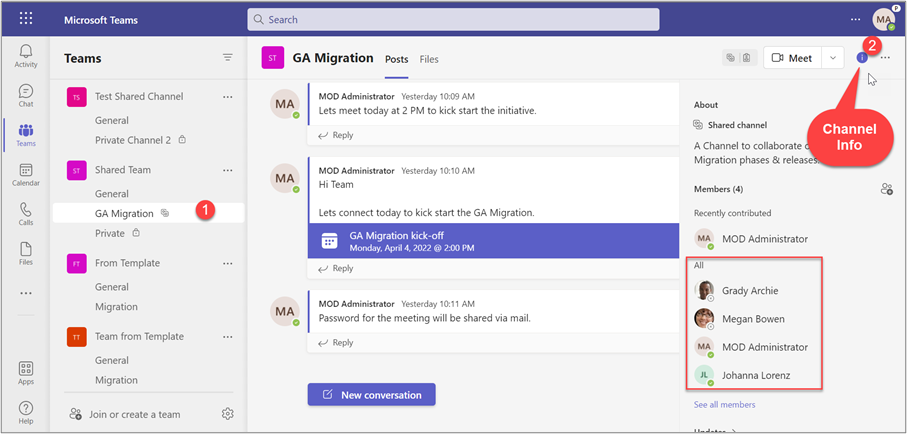Open Files in the left rail

coord(26,253)
